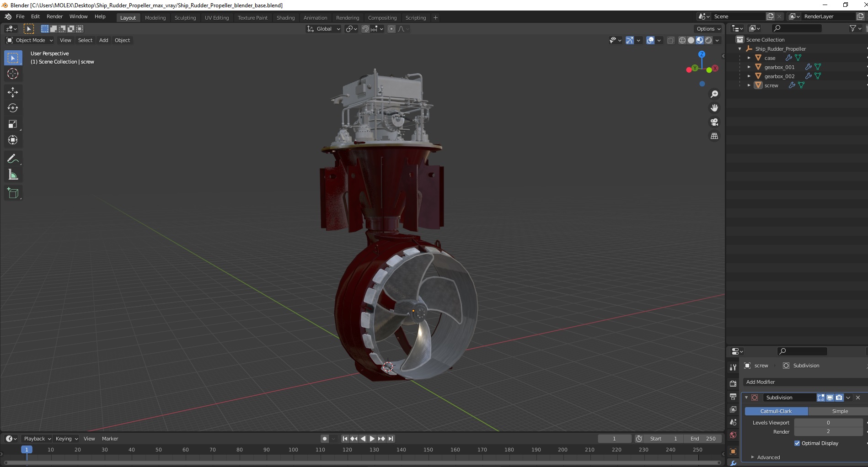This screenshot has height=467, width=868.
Task: Click the modifier wrench icon beside case
Action: pyautogui.click(x=788, y=58)
